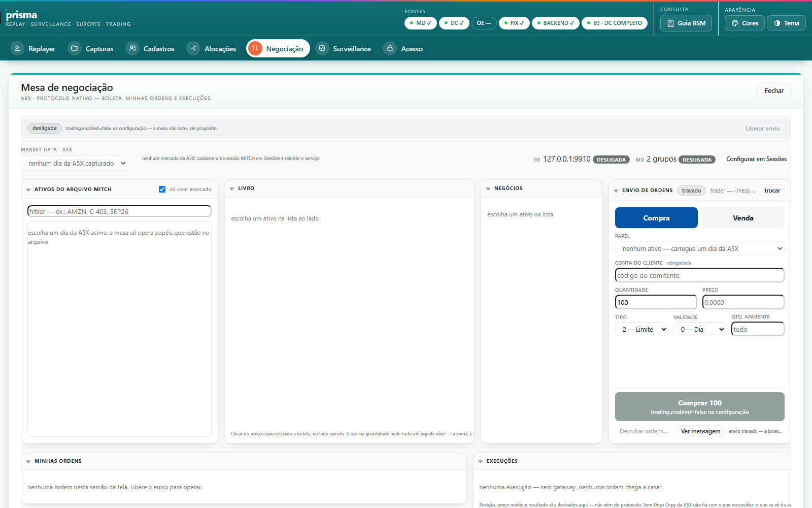This screenshot has height=508, width=812.
Task: Click the palette icon in Cores
Action: (735, 23)
